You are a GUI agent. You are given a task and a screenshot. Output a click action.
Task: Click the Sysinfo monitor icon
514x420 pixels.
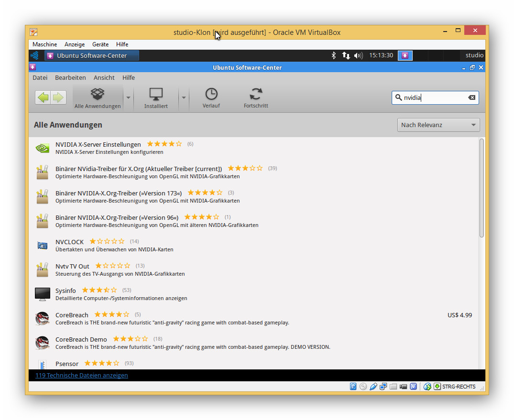click(x=42, y=294)
